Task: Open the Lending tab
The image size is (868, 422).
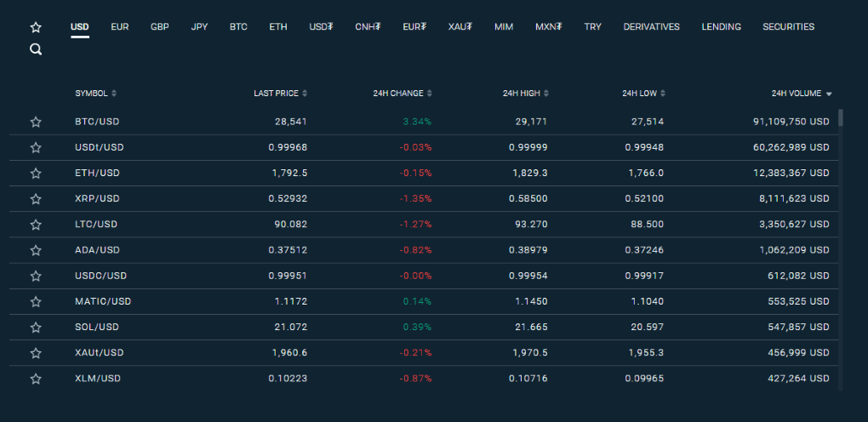Action: [722, 26]
